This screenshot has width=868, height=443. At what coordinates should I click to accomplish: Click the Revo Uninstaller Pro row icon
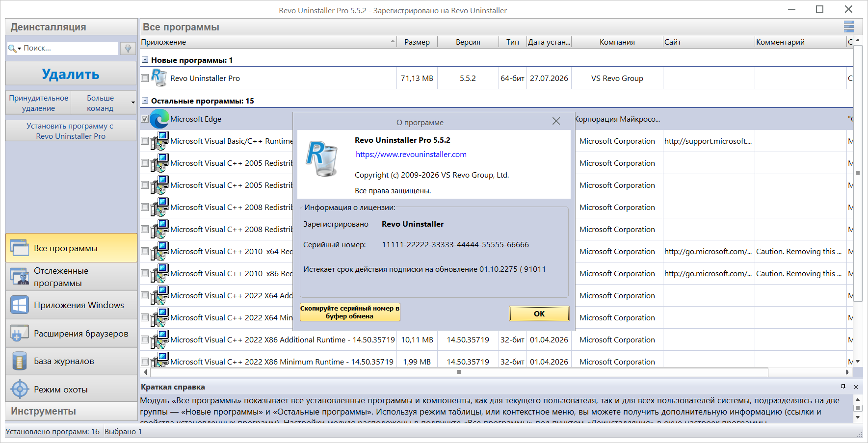click(x=158, y=78)
